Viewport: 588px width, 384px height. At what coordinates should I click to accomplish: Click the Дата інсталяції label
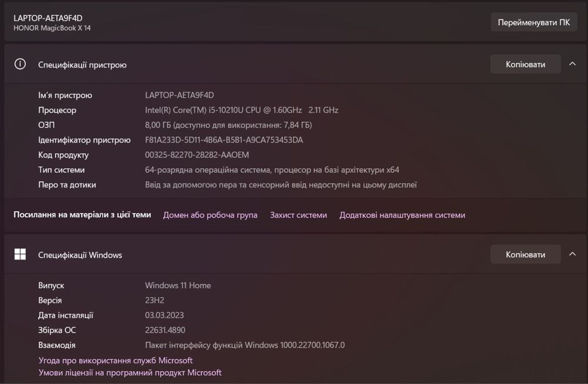tap(65, 315)
